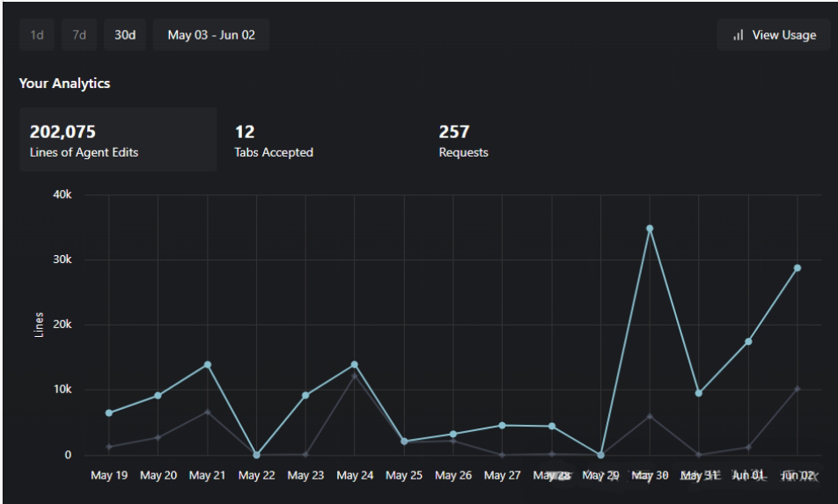This screenshot has width=838, height=504.
Task: Show the Requests metric
Action: click(x=463, y=140)
